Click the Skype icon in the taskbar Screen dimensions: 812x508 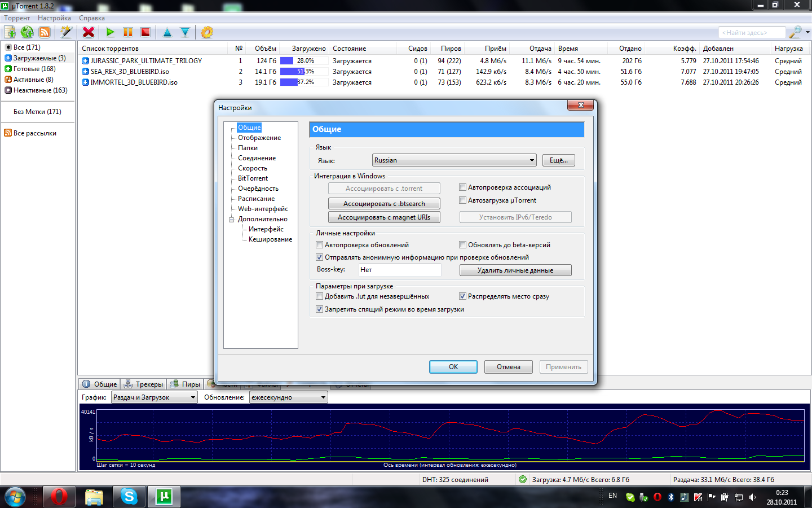coord(129,497)
